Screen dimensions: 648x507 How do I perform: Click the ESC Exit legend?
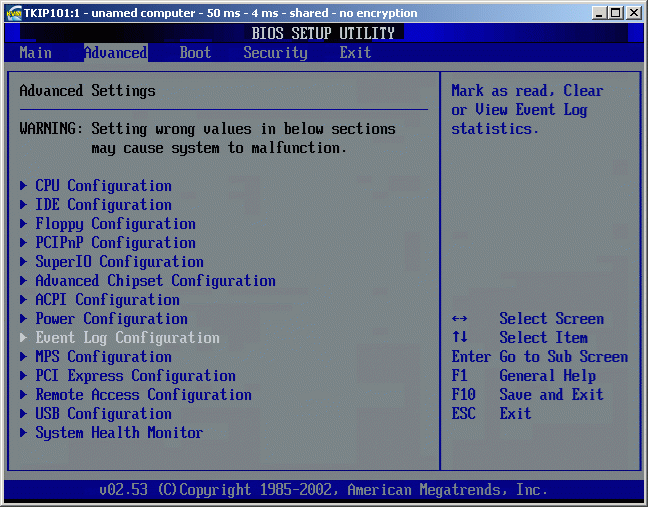click(491, 414)
